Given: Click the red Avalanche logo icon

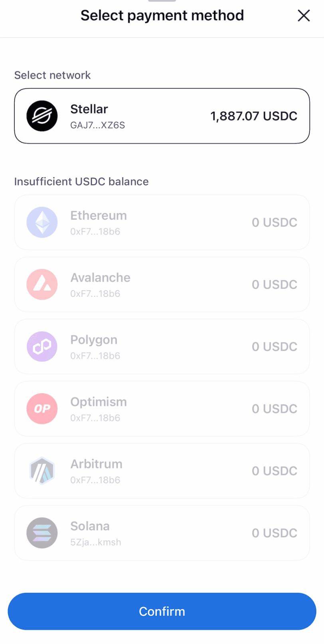Looking at the screenshot, I should 42,284.
